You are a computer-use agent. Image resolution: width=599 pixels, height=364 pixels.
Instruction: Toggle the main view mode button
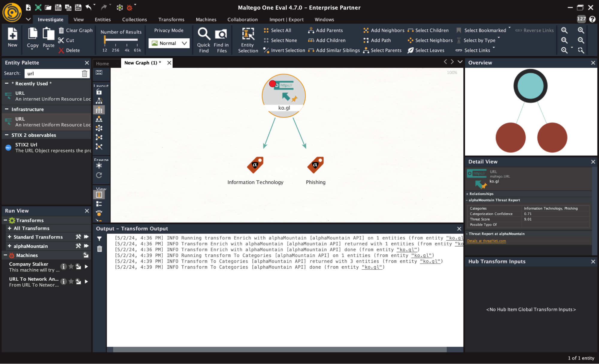[x=99, y=195]
